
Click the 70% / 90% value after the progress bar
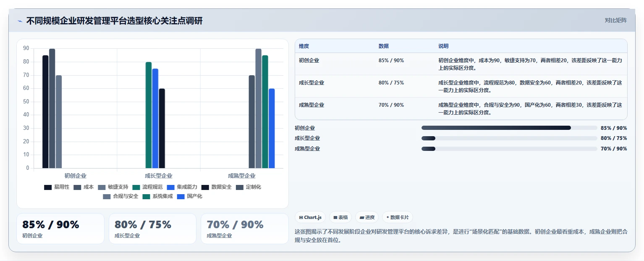pyautogui.click(x=614, y=149)
